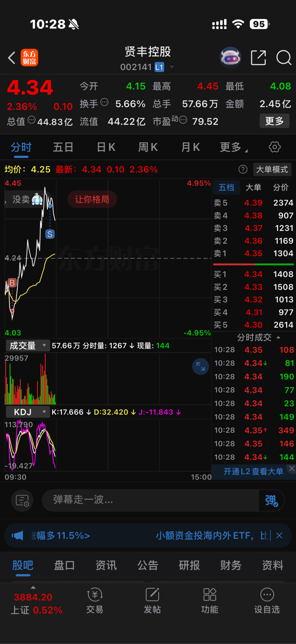Tap info icon next to 市盈
The height and width of the screenshot is (644, 296).
click(x=183, y=120)
